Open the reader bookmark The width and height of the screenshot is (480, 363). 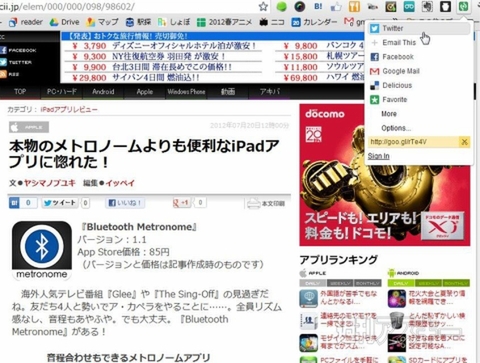pyautogui.click(x=26, y=22)
